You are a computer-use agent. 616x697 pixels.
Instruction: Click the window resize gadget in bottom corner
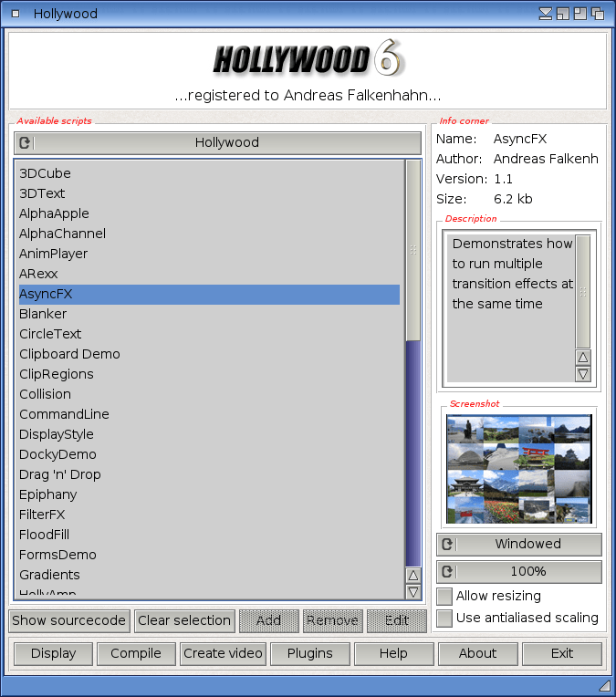point(605,686)
